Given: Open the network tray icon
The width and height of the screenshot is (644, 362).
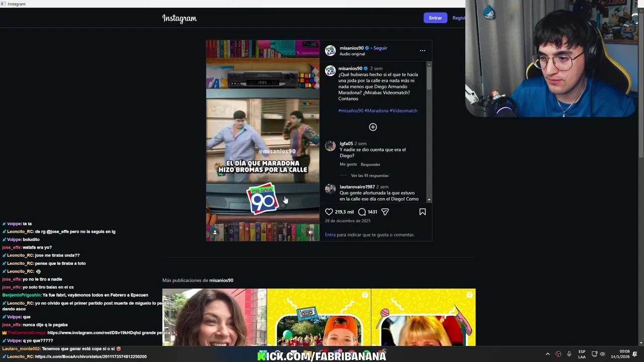Looking at the screenshot, I should coord(594,354).
